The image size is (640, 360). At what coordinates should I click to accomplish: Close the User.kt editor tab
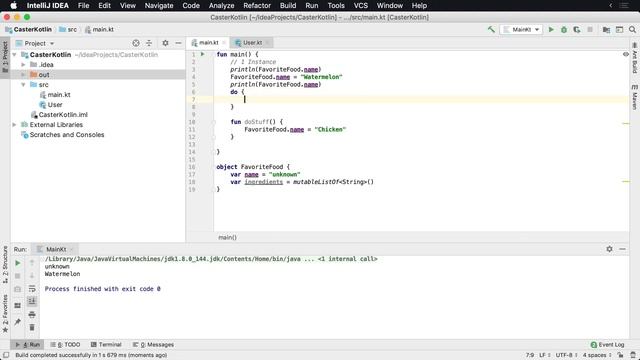(267, 42)
